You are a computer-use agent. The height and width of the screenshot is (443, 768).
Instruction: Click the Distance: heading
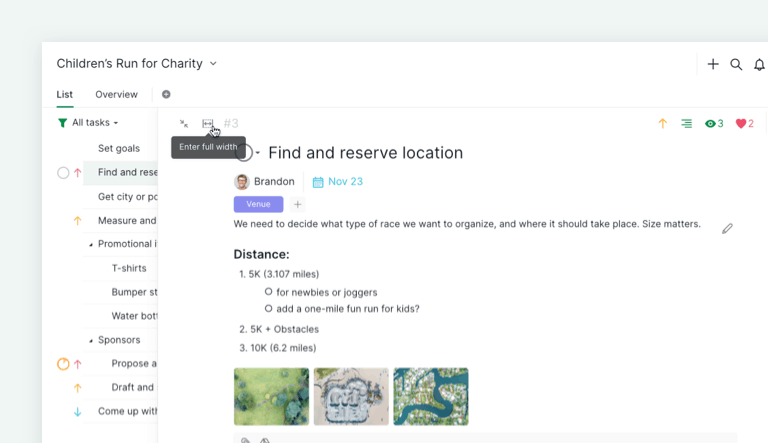click(x=262, y=254)
